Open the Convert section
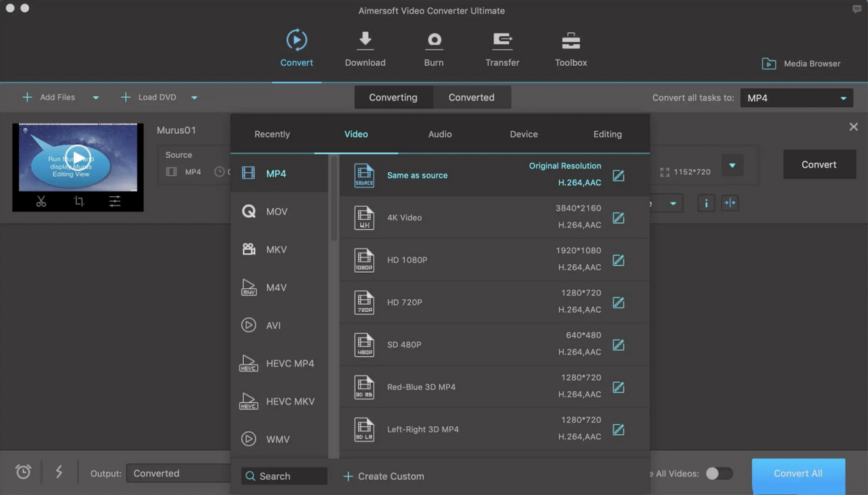The image size is (868, 495). (x=297, y=48)
